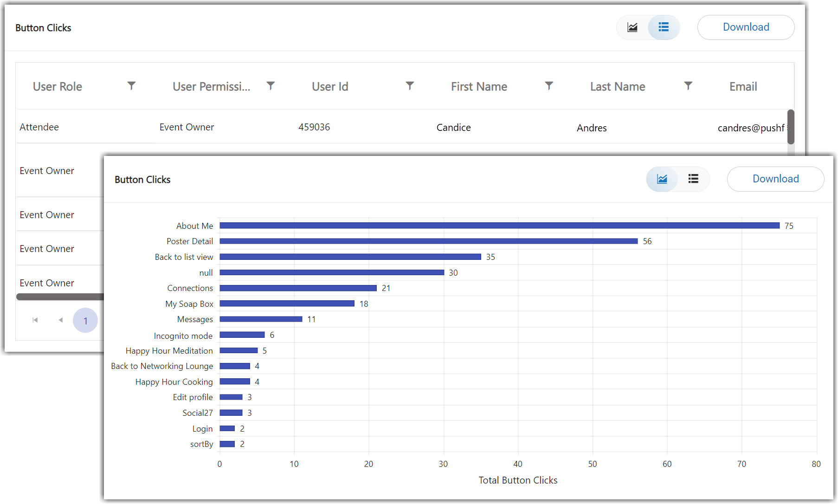The height and width of the screenshot is (504, 838).
Task: Select page 1 in the pager
Action: pos(85,320)
